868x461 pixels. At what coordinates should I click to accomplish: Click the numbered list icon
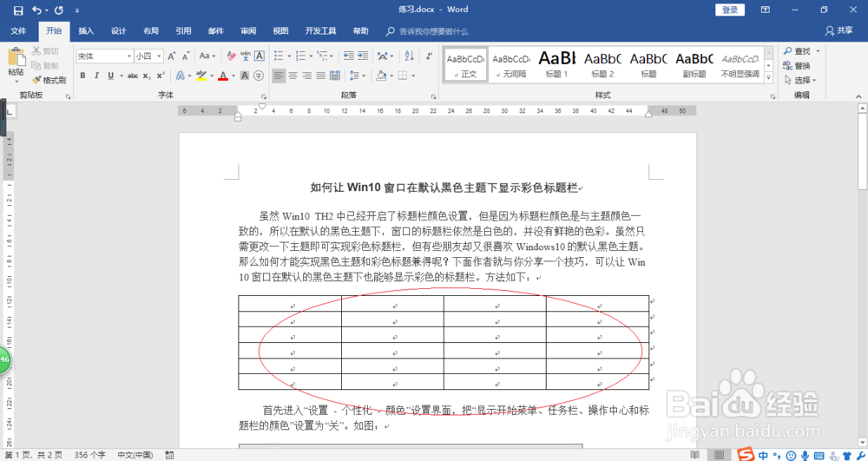pyautogui.click(x=300, y=56)
